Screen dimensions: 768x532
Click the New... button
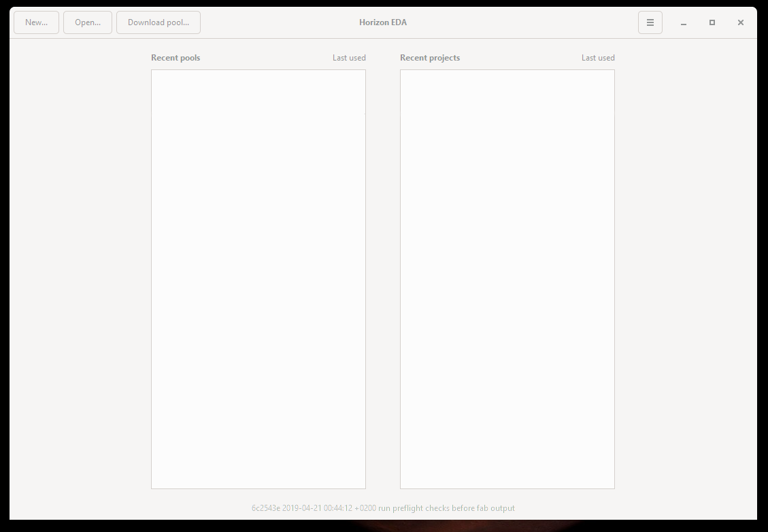tap(36, 22)
